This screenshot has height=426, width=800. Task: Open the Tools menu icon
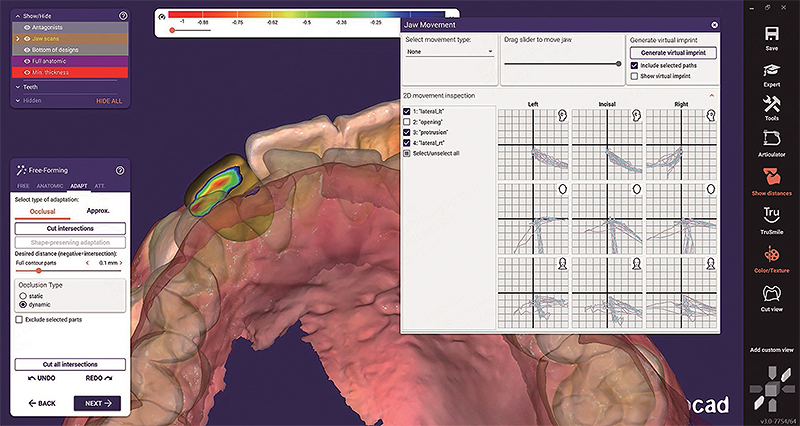pyautogui.click(x=771, y=105)
